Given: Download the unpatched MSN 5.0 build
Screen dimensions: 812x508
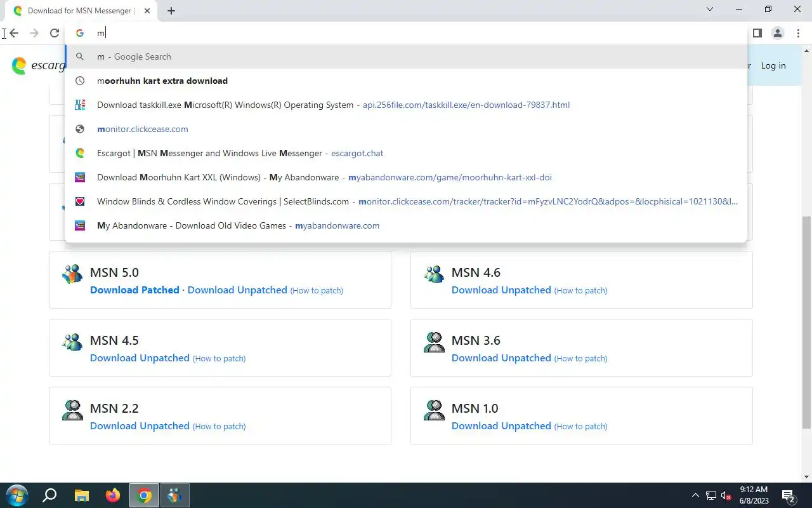Looking at the screenshot, I should coord(237,290).
